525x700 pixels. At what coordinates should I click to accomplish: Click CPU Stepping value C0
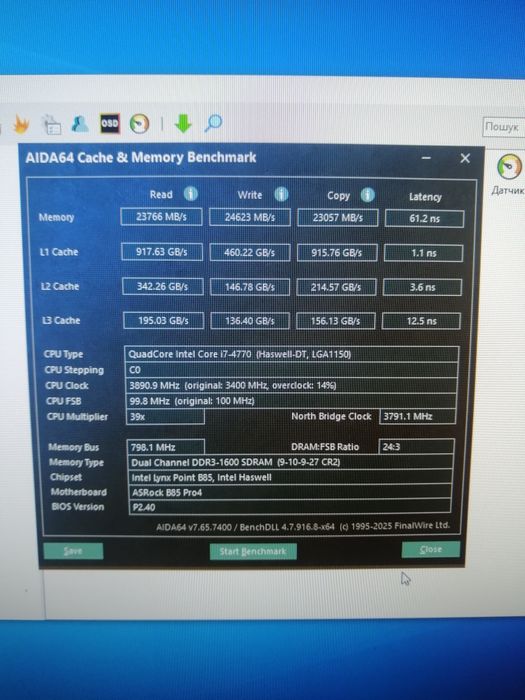point(292,370)
